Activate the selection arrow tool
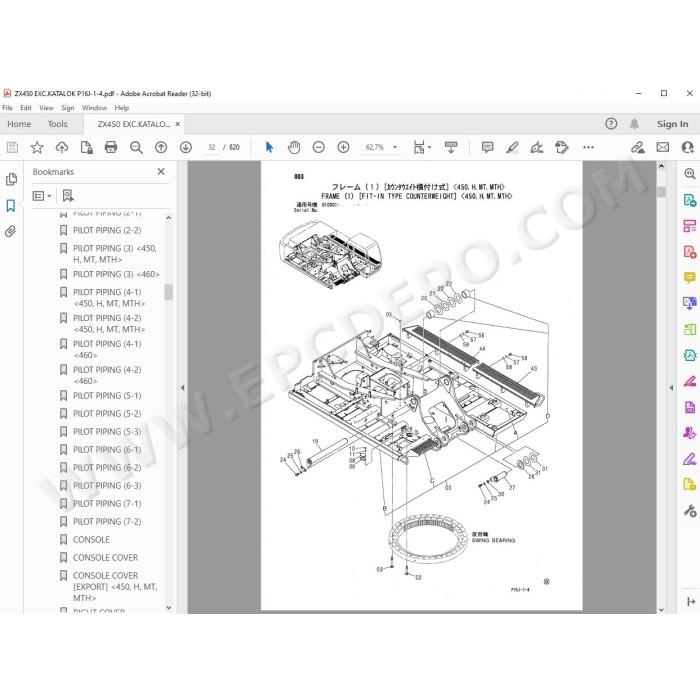The image size is (700, 700). tap(269, 147)
